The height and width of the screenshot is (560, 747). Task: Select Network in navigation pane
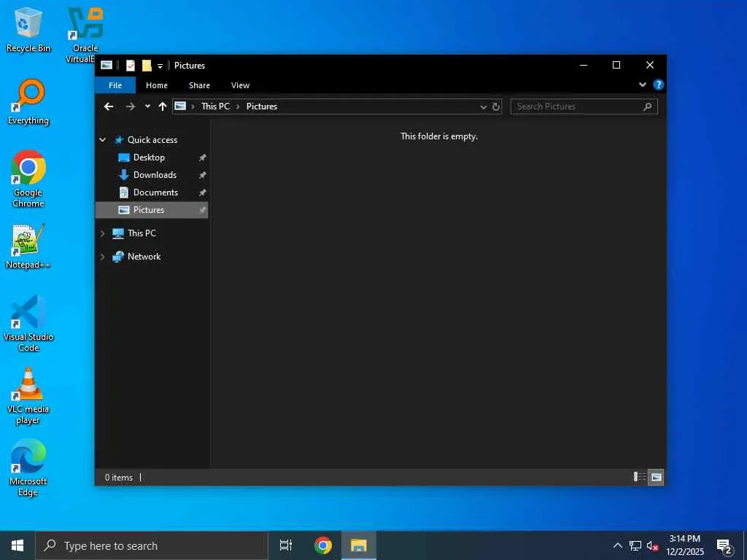pyautogui.click(x=144, y=257)
